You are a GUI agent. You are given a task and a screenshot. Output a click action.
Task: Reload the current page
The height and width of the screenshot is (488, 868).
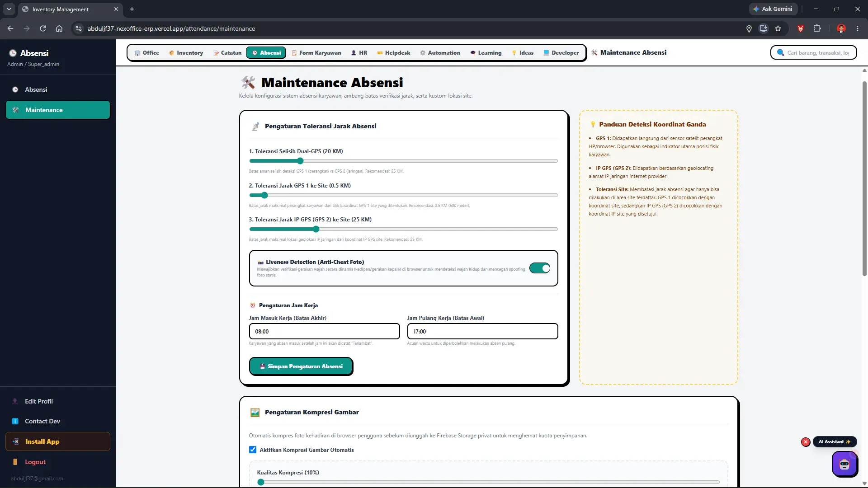tap(43, 28)
